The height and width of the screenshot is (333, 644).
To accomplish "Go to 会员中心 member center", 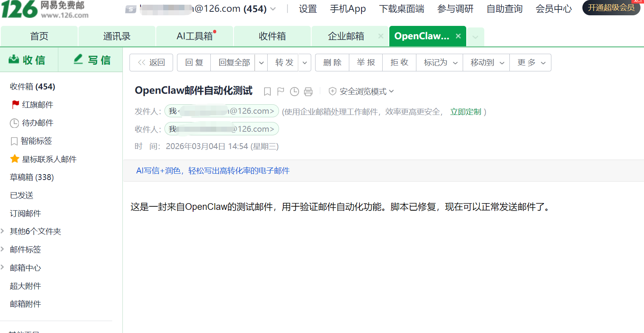I will [x=554, y=9].
